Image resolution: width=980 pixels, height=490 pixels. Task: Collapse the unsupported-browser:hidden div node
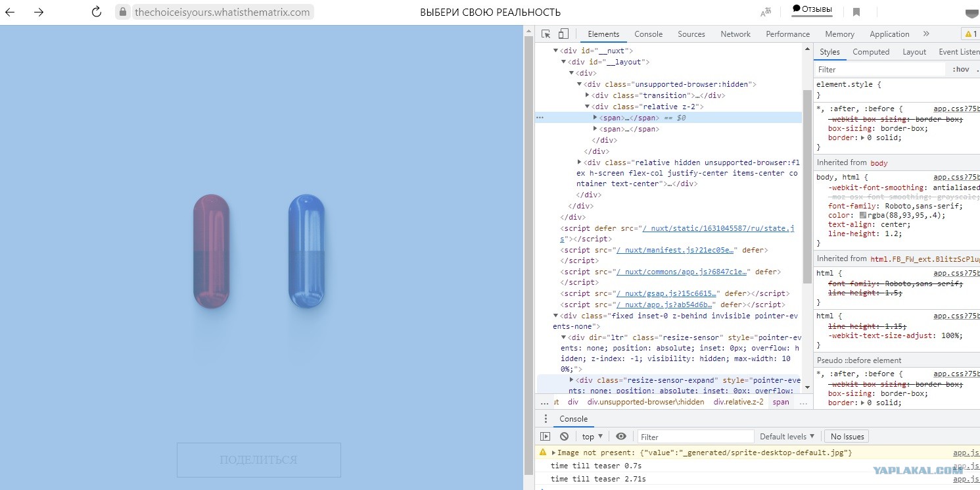580,84
